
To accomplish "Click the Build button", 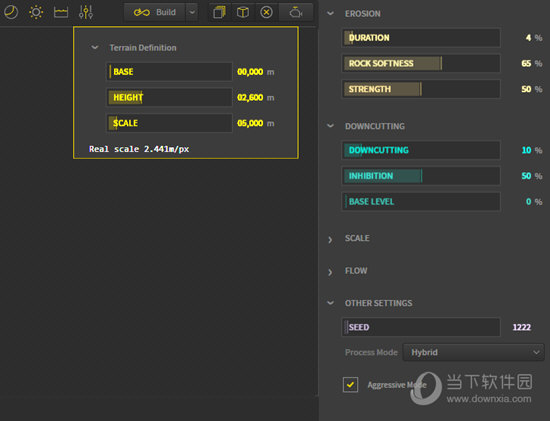I will click(x=155, y=12).
